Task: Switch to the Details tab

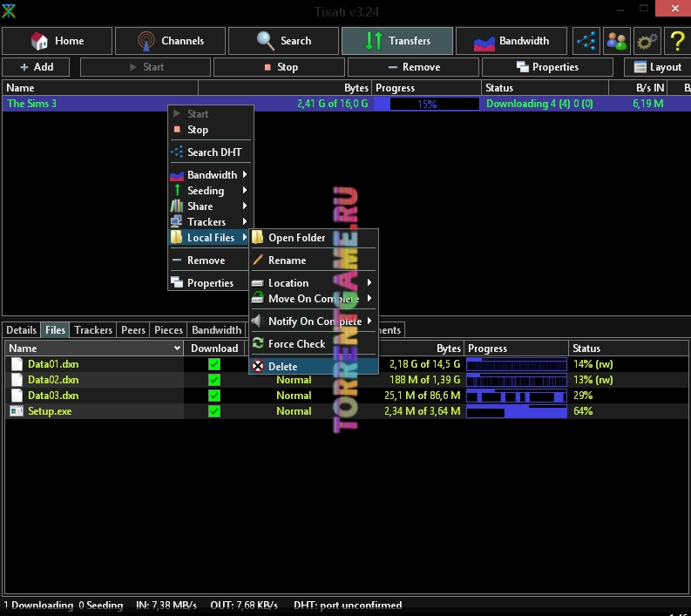Action: pyautogui.click(x=21, y=330)
